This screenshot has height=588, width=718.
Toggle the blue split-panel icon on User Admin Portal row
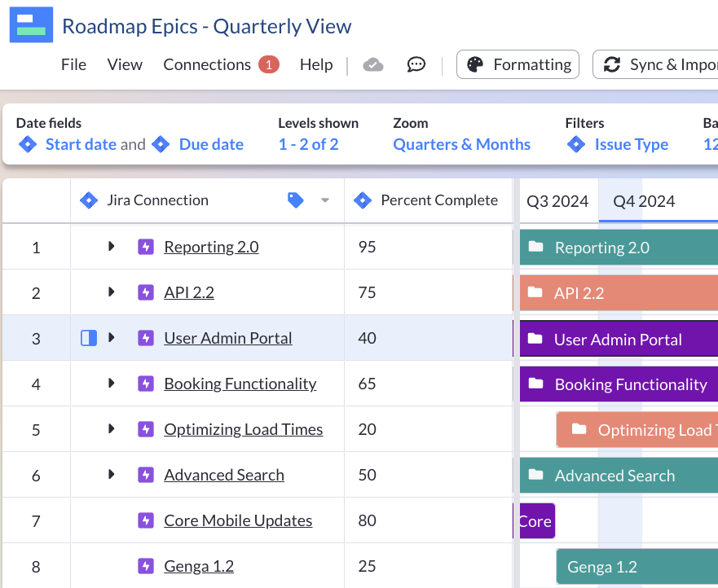click(90, 337)
